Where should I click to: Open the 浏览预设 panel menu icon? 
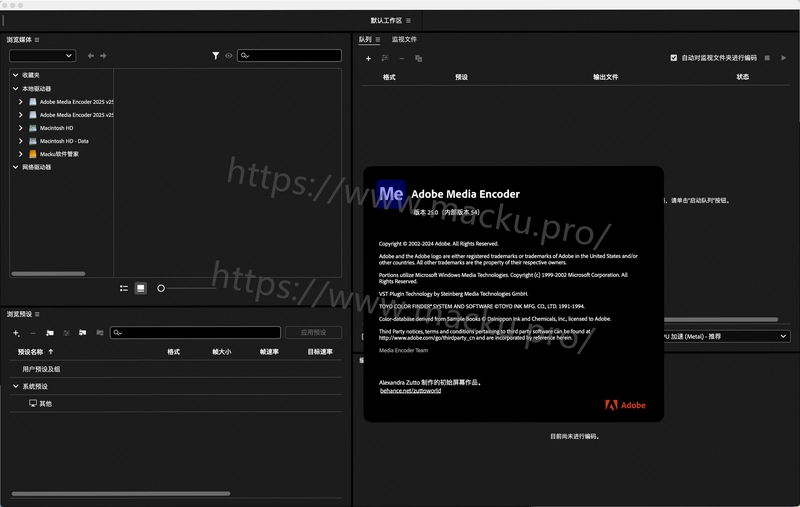tap(37, 314)
